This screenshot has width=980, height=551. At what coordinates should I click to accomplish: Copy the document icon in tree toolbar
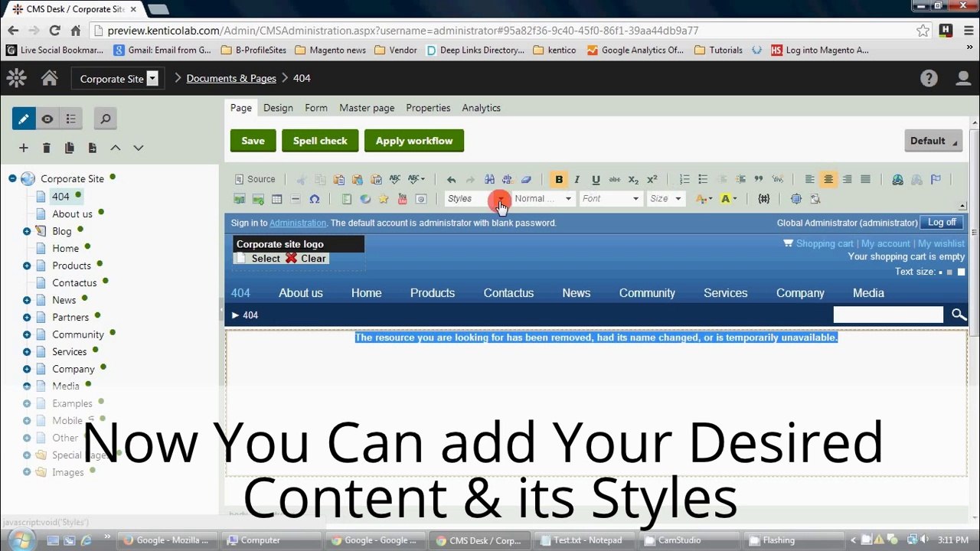pyautogui.click(x=70, y=148)
